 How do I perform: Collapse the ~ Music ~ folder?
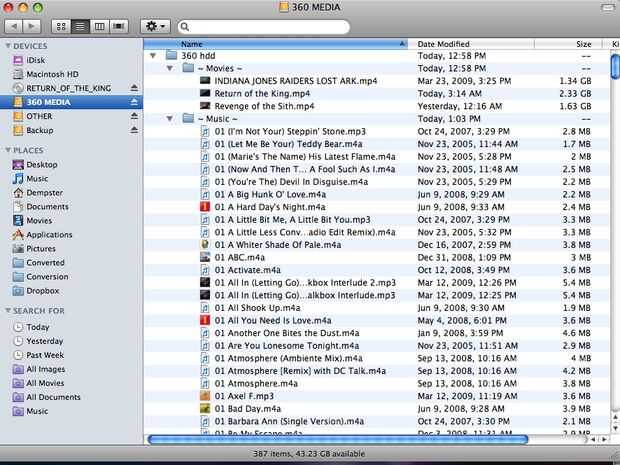[170, 119]
